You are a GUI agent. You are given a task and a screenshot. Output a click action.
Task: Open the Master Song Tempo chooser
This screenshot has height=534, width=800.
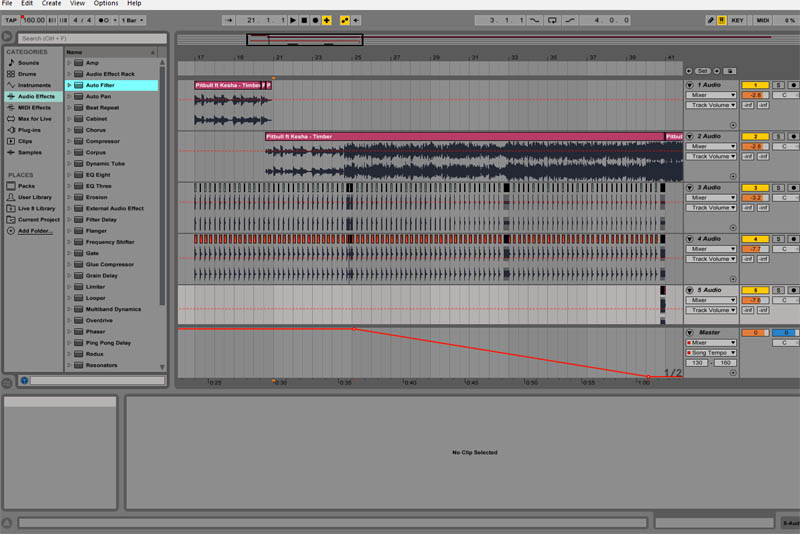pyautogui.click(x=711, y=353)
